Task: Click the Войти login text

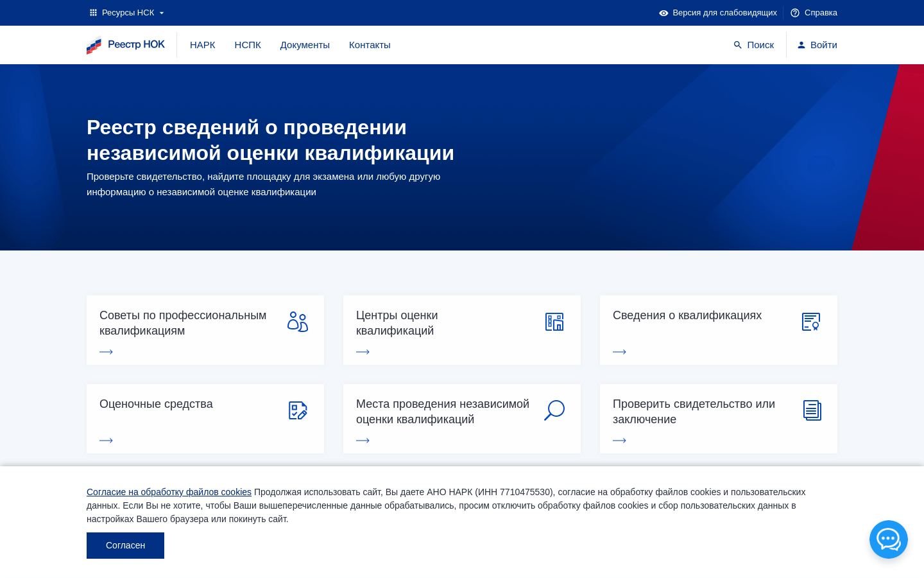Action: pos(824,45)
